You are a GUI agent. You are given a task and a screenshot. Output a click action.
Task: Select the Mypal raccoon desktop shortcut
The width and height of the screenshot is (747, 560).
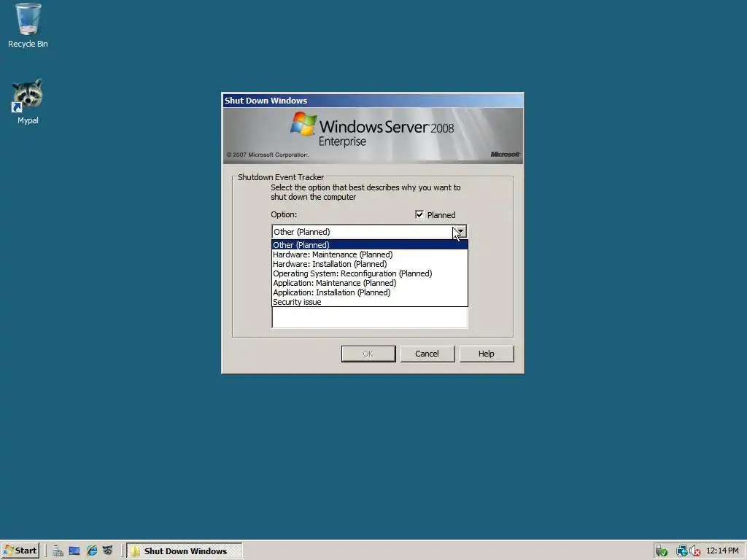(28, 101)
